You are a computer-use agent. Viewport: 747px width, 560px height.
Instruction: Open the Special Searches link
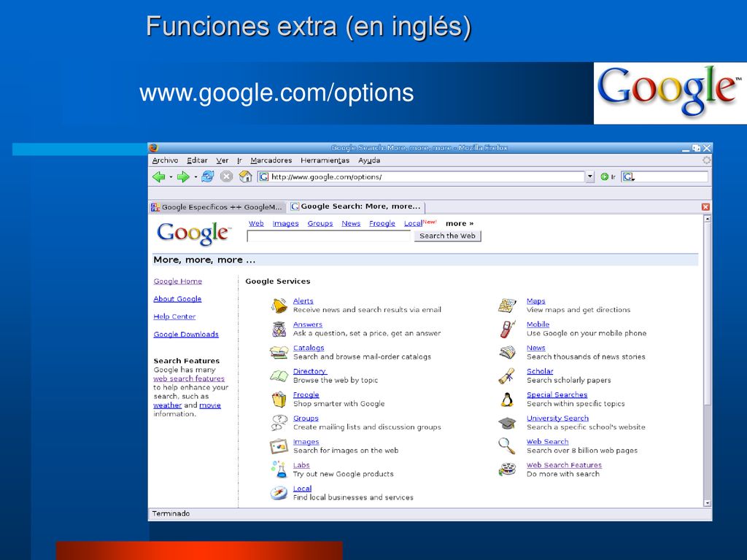[x=557, y=394]
